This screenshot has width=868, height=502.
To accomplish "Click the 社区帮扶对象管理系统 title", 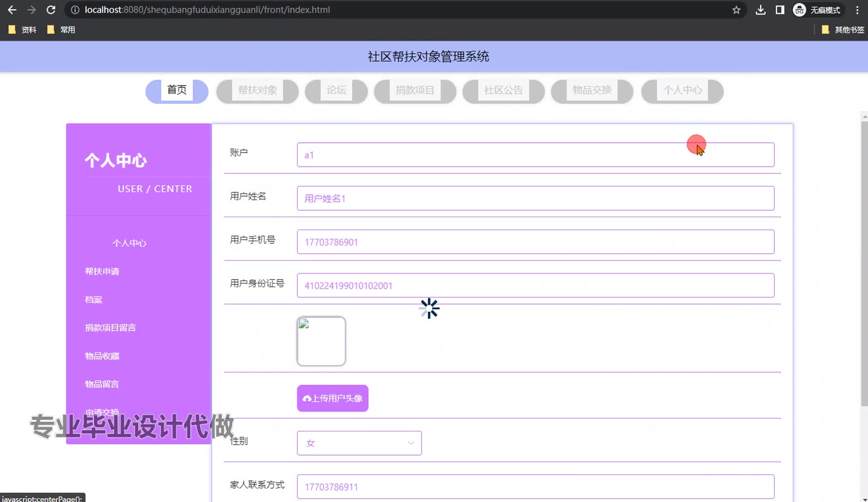I will click(x=429, y=57).
